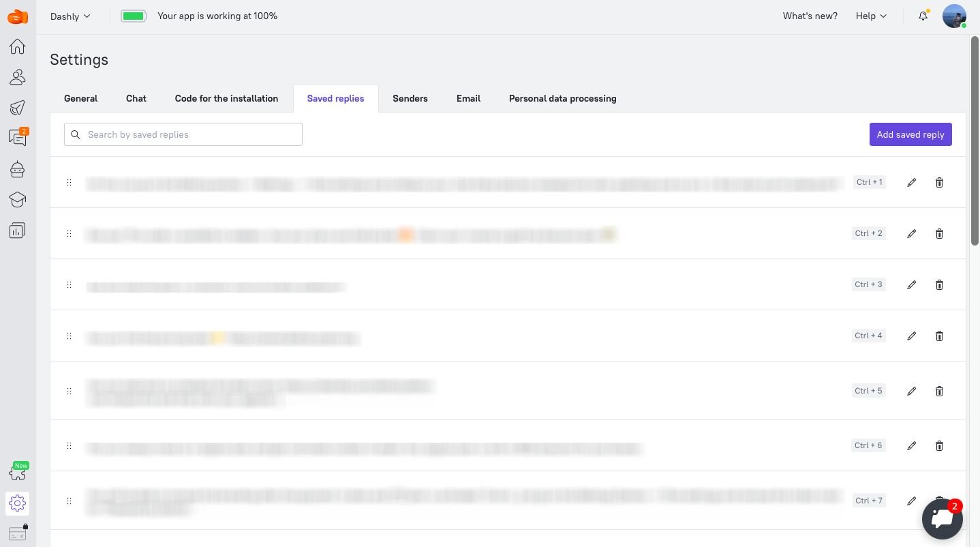The width and height of the screenshot is (980, 547).
Task: Open the reports chart icon in sidebar
Action: (x=18, y=231)
